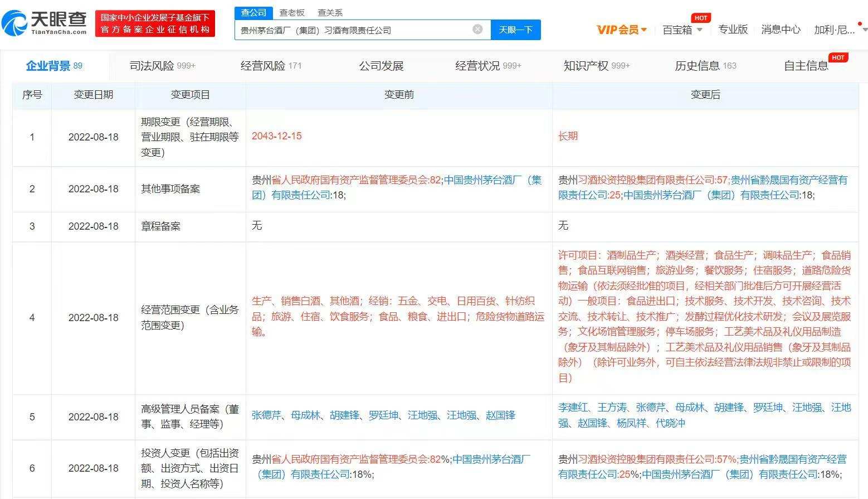
Task: Click the 专业版 menu item
Action: point(733,30)
